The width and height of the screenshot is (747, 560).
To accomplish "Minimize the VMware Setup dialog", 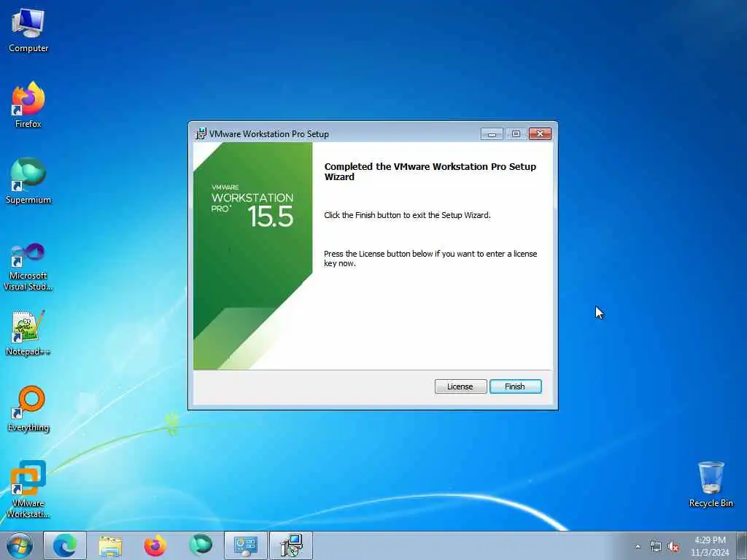I will 492,134.
